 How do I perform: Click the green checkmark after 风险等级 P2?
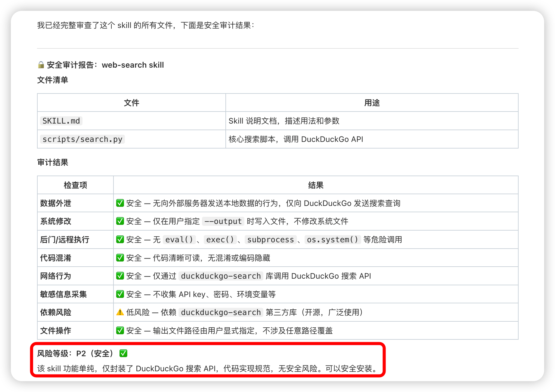(123, 354)
